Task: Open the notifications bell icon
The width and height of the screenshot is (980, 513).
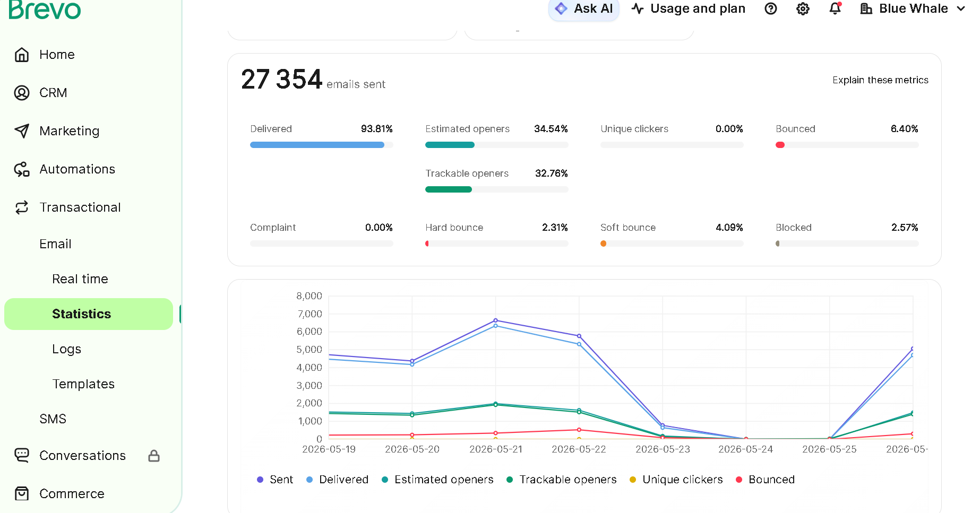Action: tap(835, 8)
